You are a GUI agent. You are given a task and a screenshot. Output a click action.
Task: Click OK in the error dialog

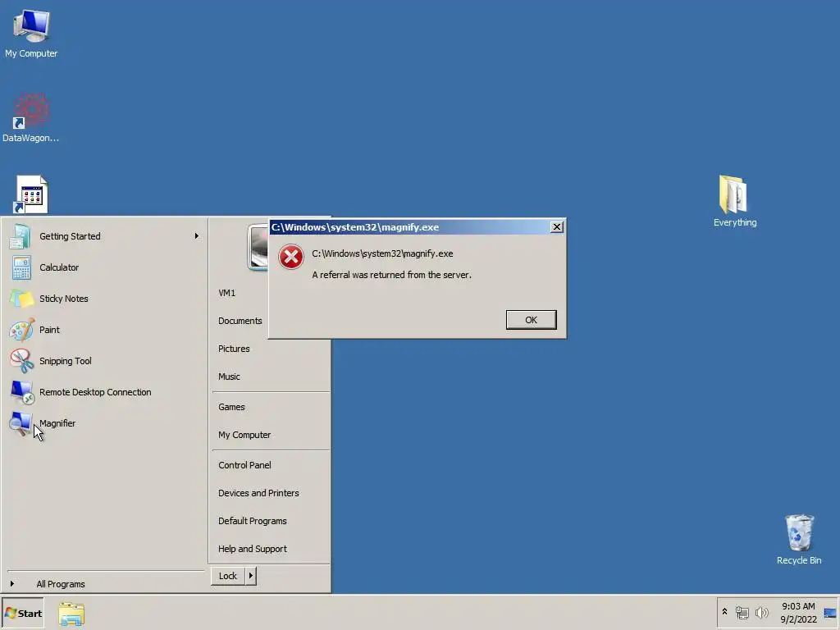(x=531, y=320)
